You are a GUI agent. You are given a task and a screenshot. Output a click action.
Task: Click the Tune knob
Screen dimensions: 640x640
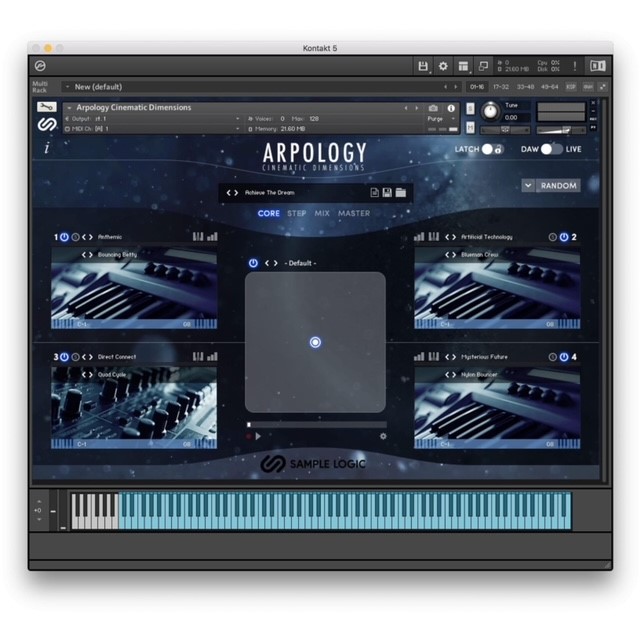tap(490, 111)
